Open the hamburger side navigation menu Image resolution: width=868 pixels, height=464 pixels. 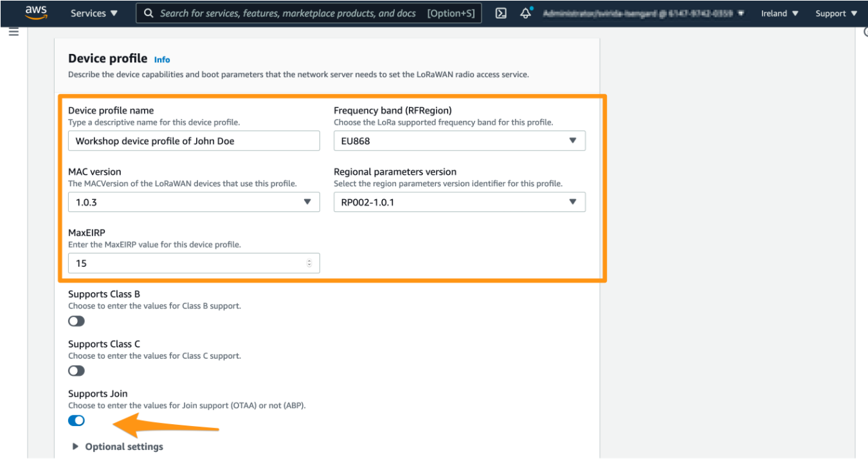point(14,31)
